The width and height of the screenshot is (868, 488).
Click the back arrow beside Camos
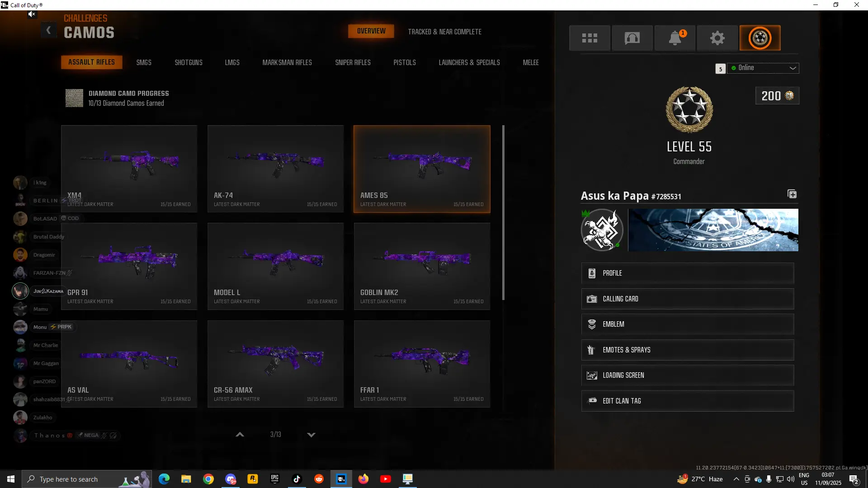coord(49,31)
